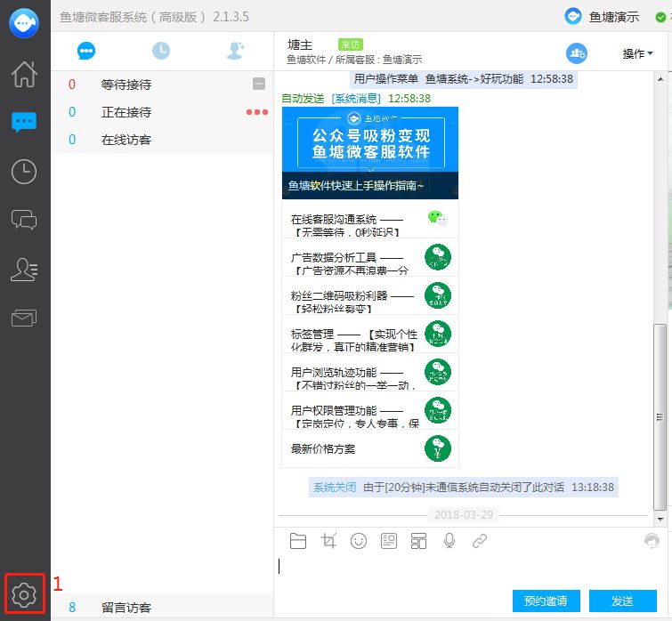Open the 用户权限管理功能 article
672x621 pixels.
[370, 410]
